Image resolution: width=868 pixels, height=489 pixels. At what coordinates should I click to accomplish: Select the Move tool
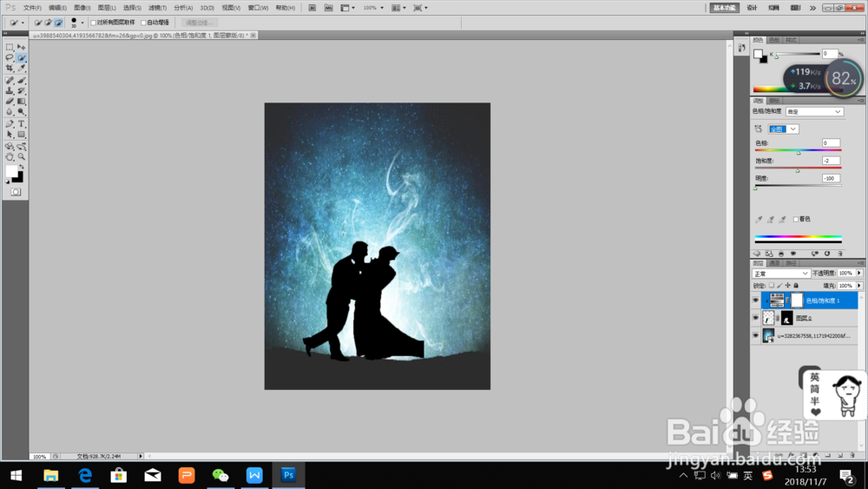pos(21,47)
